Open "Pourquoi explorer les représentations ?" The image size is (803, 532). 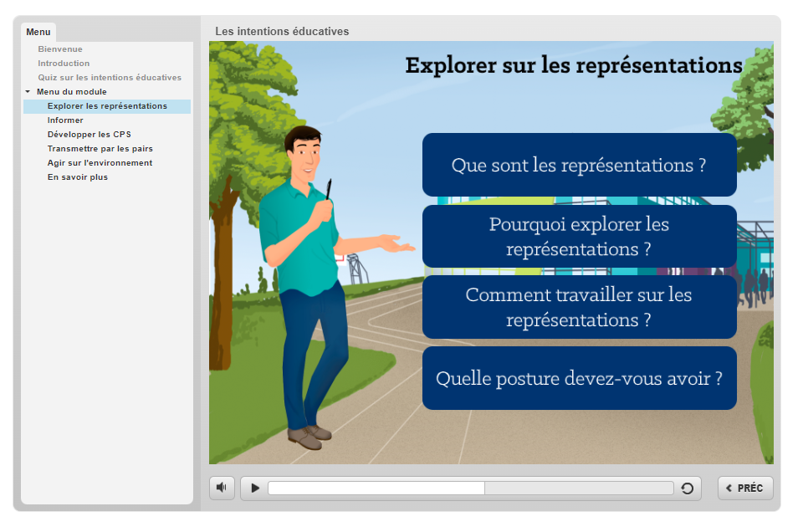(580, 236)
